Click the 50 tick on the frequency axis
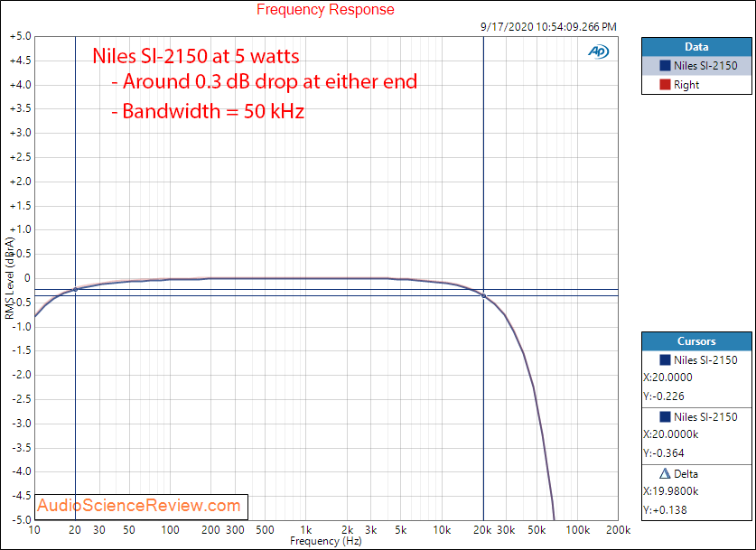 pyautogui.click(x=129, y=530)
